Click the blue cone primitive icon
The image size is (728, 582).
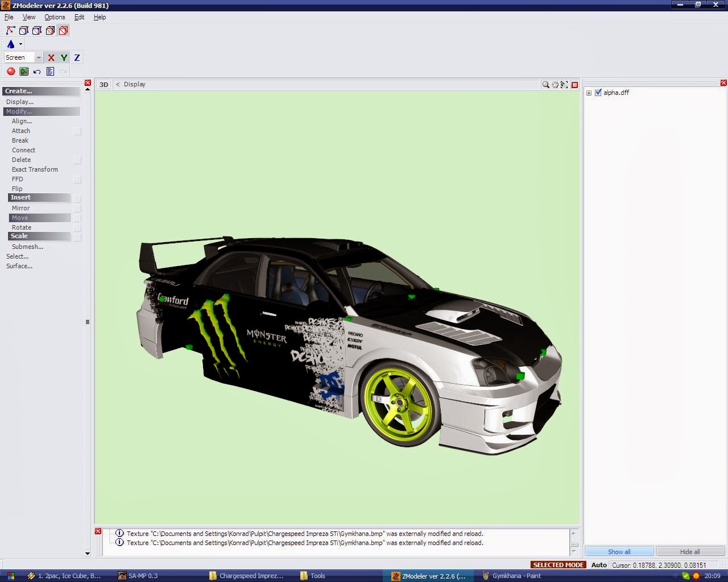tap(11, 44)
